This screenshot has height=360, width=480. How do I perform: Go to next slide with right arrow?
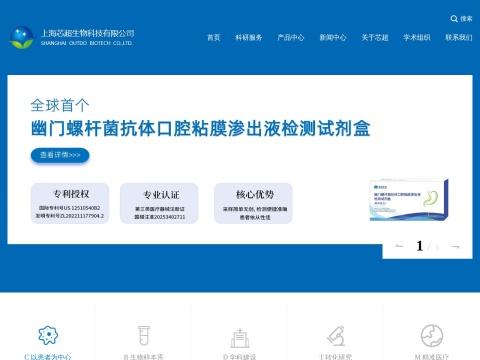coord(456,247)
